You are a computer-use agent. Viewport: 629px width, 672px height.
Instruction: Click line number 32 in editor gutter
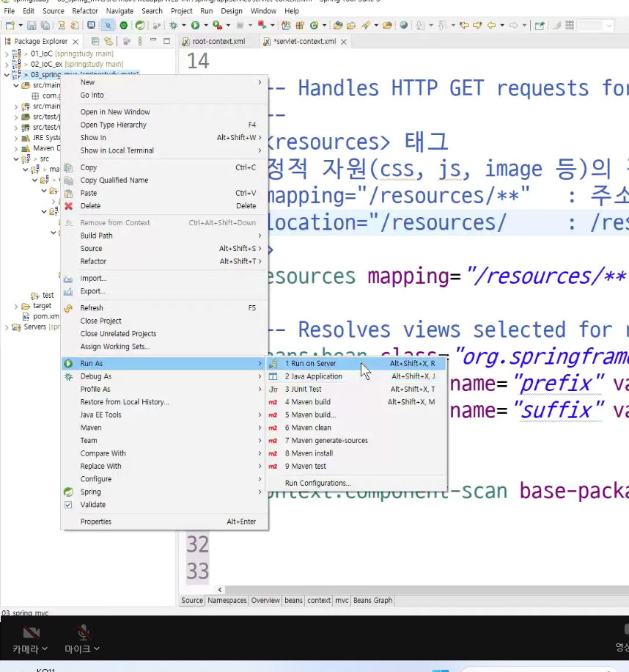click(x=197, y=544)
